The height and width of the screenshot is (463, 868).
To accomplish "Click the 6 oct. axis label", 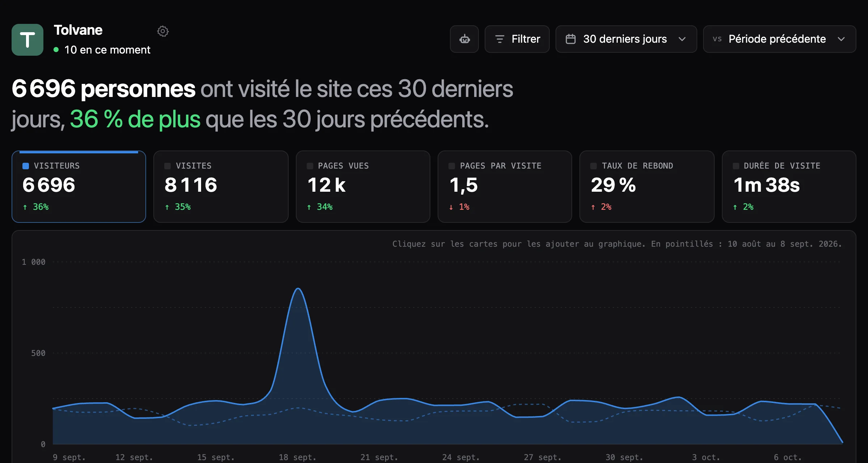I will pos(788,457).
